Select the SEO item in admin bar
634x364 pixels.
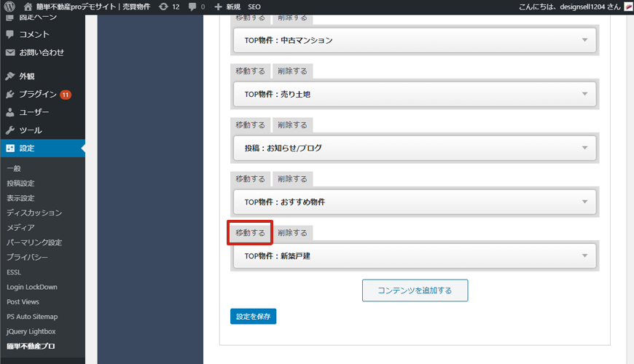point(254,7)
